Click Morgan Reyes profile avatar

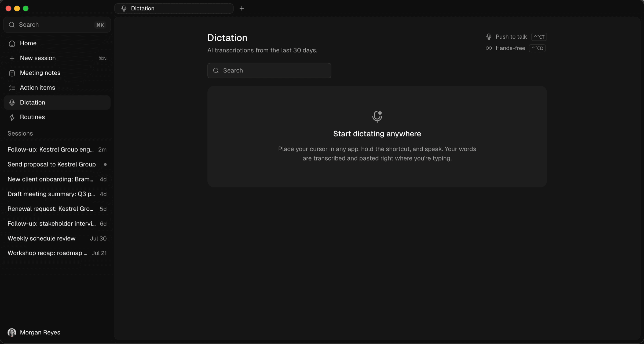pos(12,332)
